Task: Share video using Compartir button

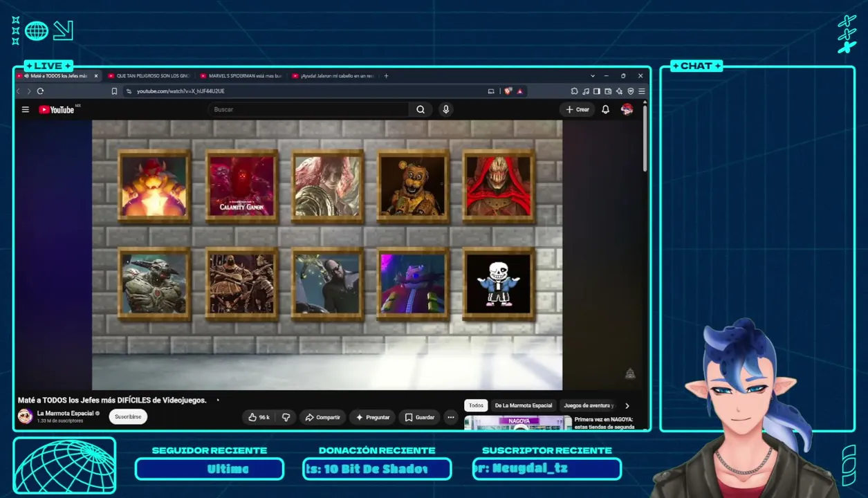Action: pos(323,417)
